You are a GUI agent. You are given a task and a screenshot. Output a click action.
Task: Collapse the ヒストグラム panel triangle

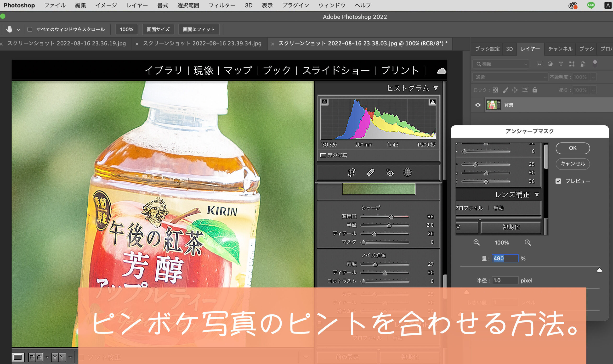(436, 88)
